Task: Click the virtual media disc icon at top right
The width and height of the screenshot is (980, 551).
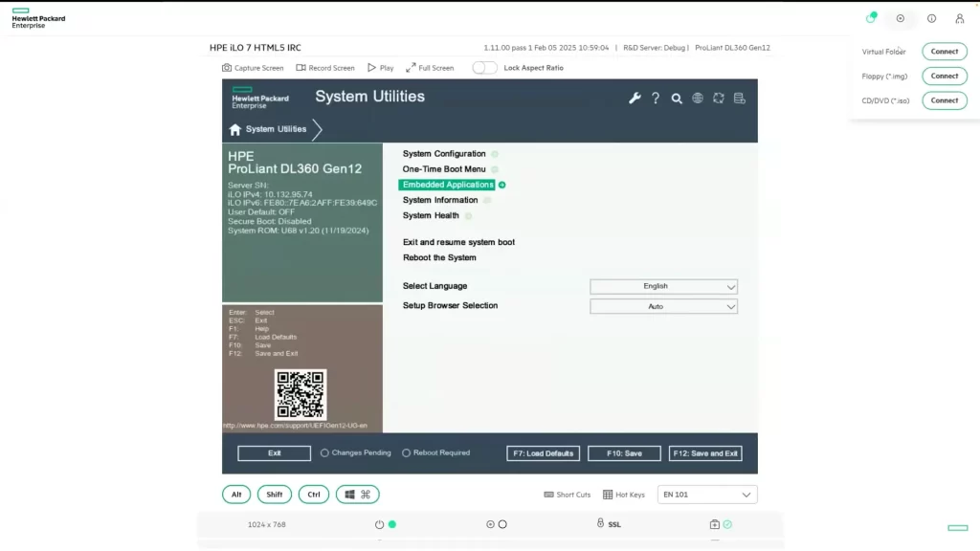Action: 900,19
